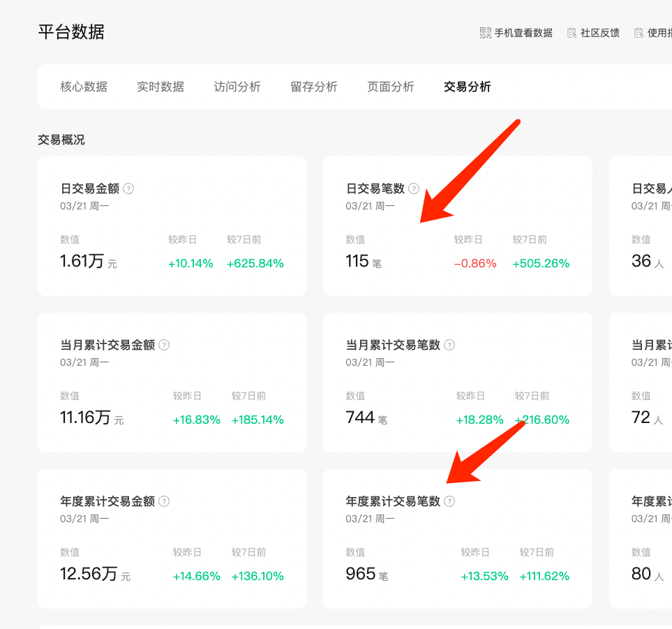This screenshot has height=629, width=672.
Task: Click the +18.28% change value
Action: tap(479, 420)
